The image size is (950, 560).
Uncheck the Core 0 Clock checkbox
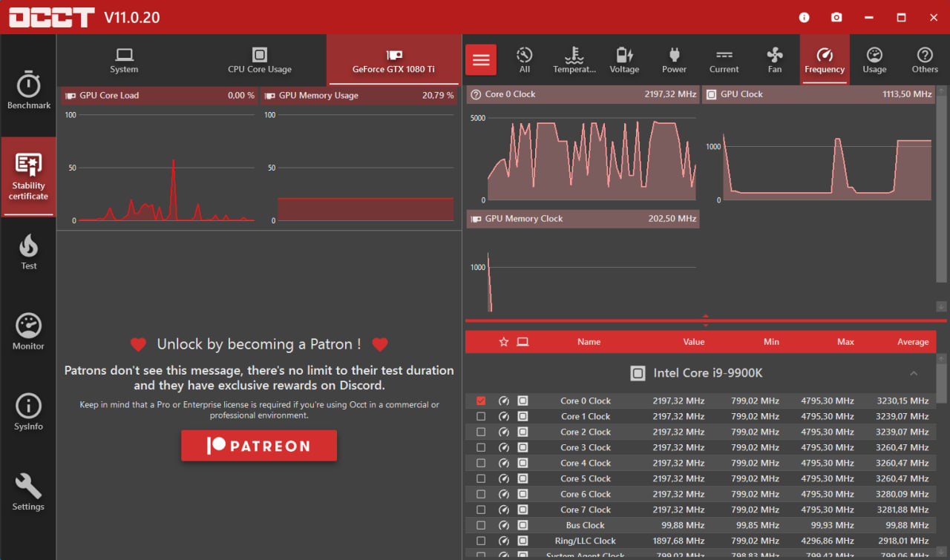coord(481,401)
